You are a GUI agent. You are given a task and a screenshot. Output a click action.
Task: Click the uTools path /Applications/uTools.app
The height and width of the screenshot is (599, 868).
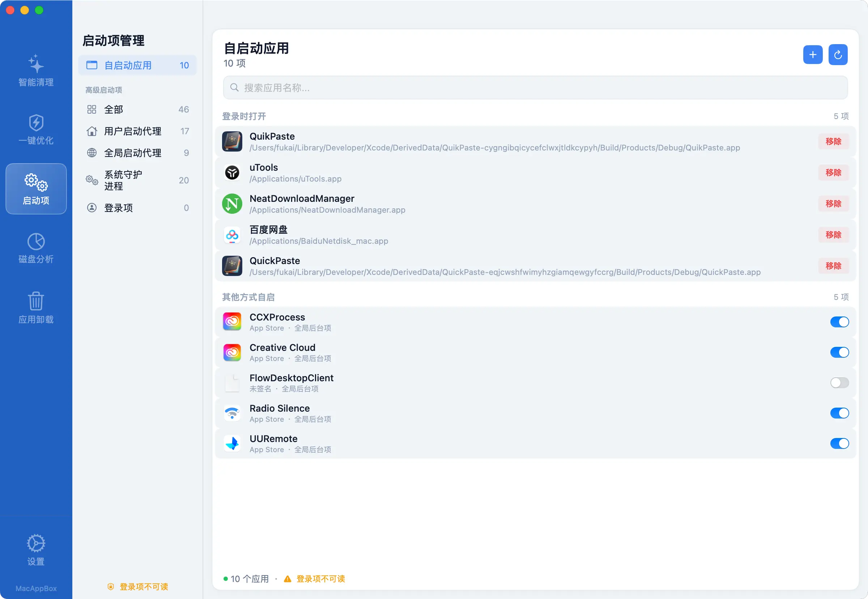click(295, 179)
